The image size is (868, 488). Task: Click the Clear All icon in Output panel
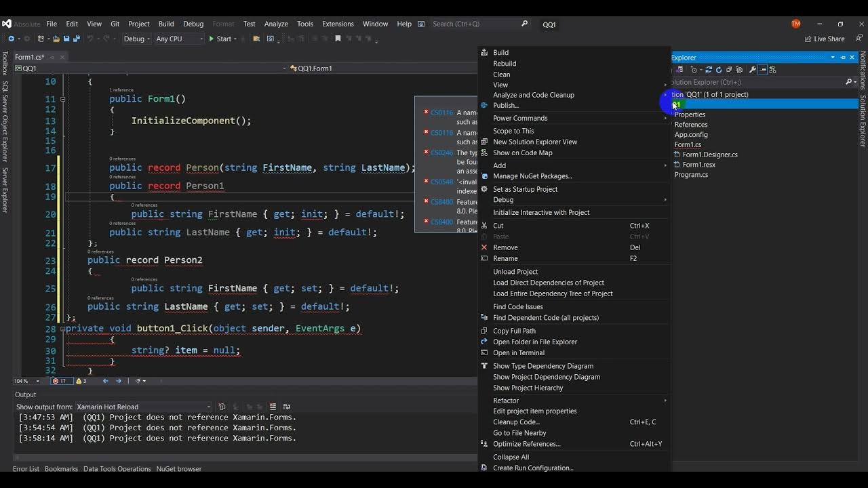(x=273, y=407)
